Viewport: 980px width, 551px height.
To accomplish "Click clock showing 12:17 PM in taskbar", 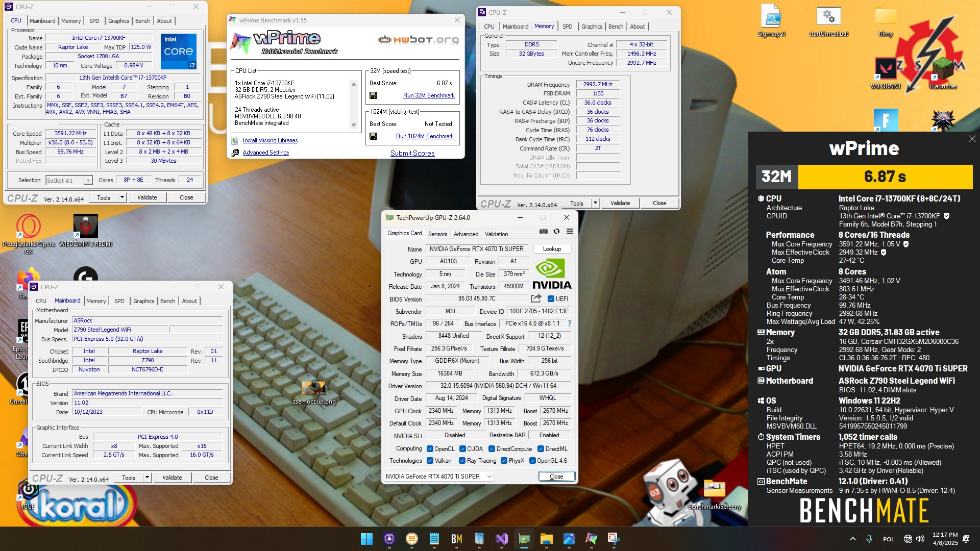I will click(945, 535).
